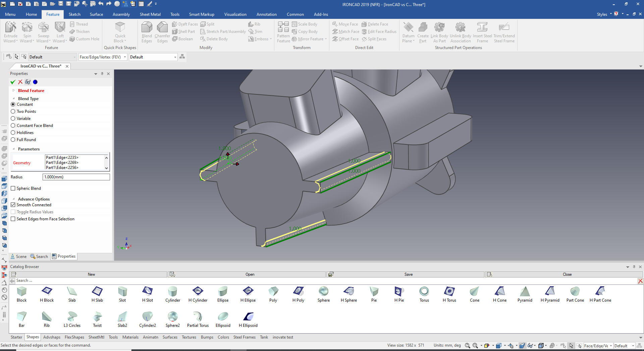Enable the Spheric Blend checkbox
The image size is (644, 351).
click(13, 188)
